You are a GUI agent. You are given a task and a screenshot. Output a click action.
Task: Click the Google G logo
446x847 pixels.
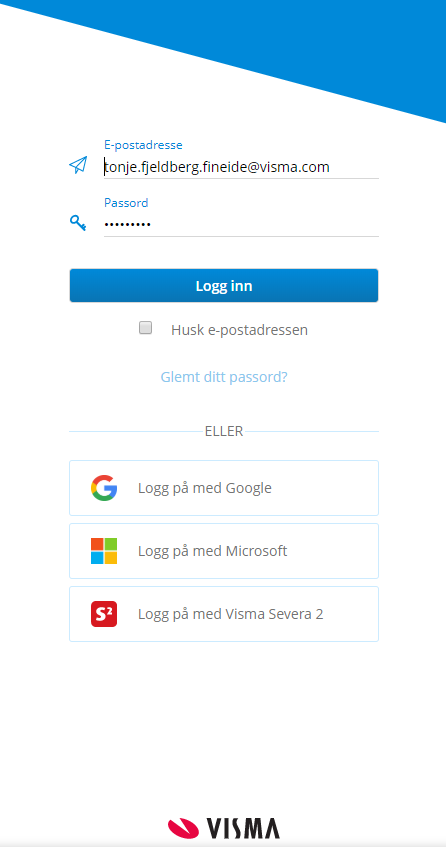coord(104,488)
